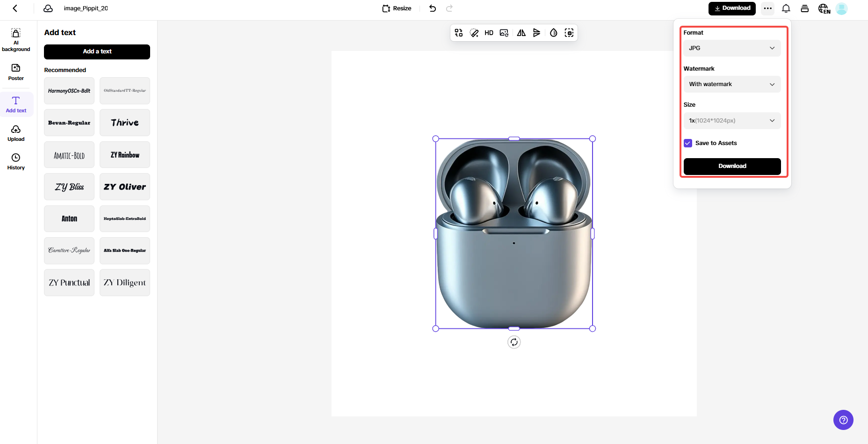The width and height of the screenshot is (868, 444).
Task: Click the Add a text button
Action: [97, 52]
